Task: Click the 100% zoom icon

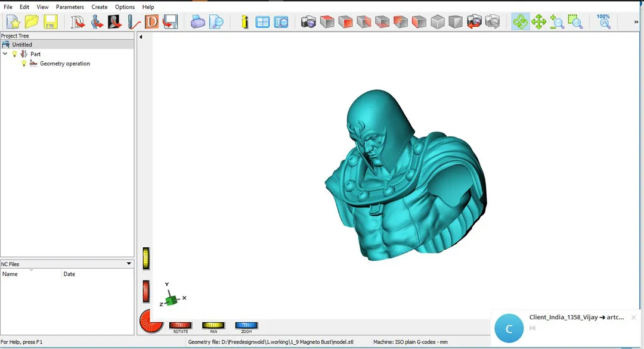Action: (x=603, y=21)
